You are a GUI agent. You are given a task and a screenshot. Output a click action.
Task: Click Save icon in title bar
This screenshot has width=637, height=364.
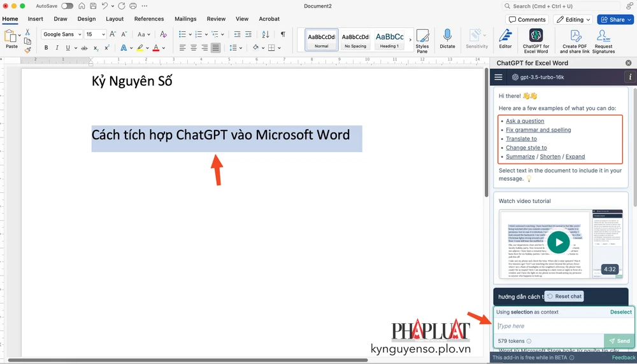click(93, 6)
